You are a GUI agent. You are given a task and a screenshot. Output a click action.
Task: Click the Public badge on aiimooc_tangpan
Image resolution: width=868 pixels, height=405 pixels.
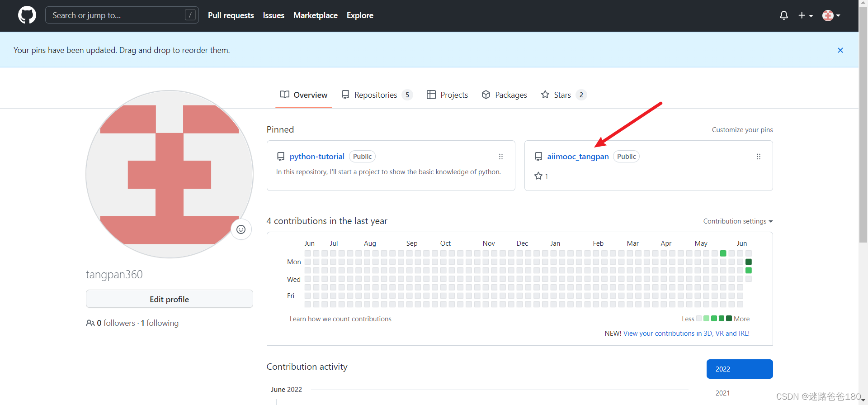click(626, 157)
